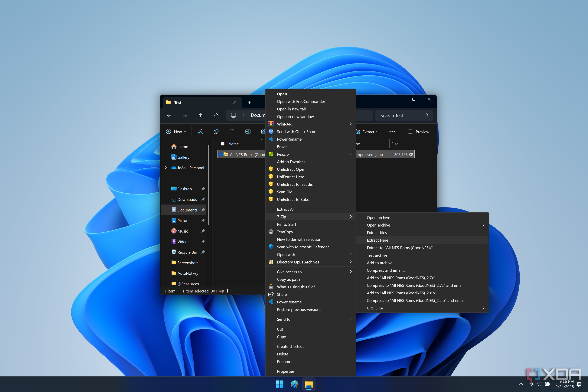Click the Refresh icon in navigation bar

coord(217,115)
